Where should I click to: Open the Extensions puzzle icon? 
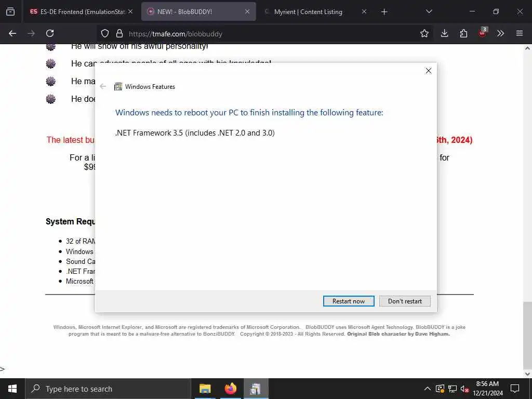tap(463, 33)
